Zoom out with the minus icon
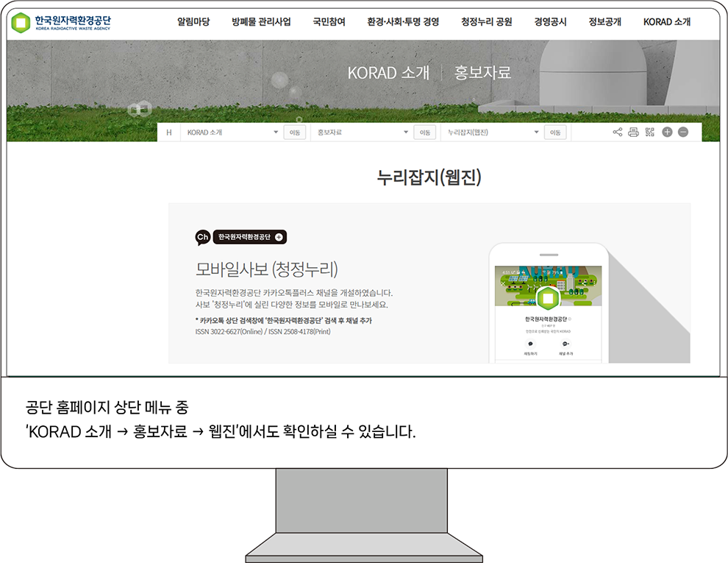This screenshot has height=563, width=728. [683, 132]
